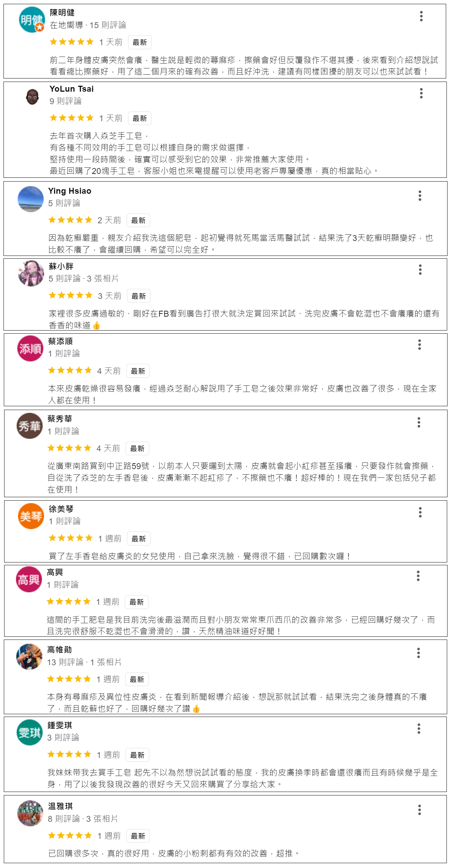Open more options for 高帷勛's review
451x868 pixels.
418,653
